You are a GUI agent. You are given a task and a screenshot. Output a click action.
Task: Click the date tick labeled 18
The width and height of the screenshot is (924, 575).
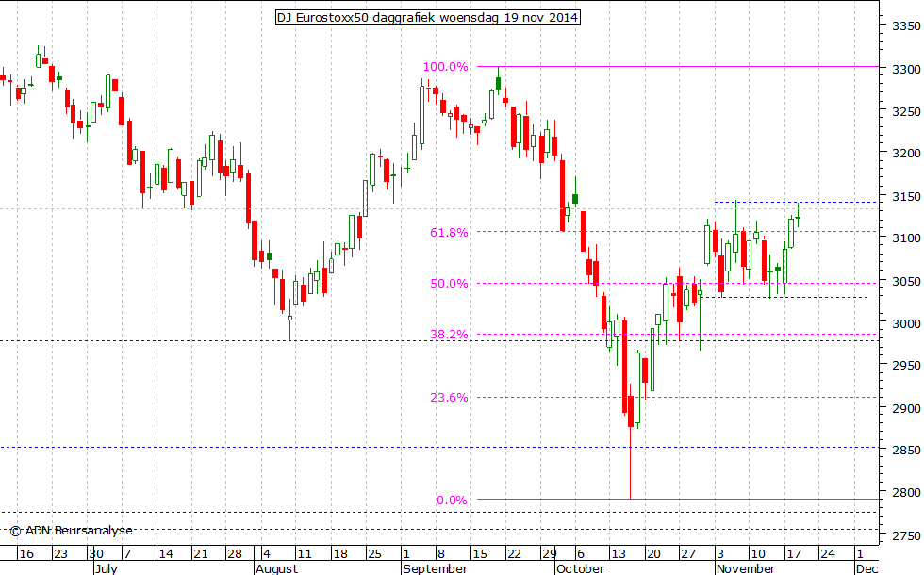click(x=340, y=554)
